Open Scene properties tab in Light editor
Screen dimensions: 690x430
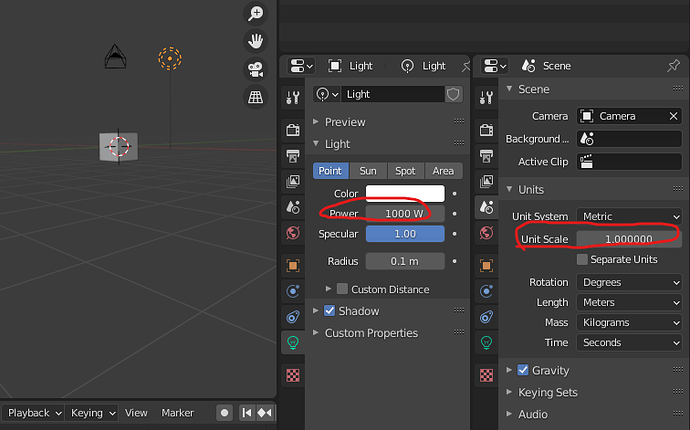click(293, 207)
